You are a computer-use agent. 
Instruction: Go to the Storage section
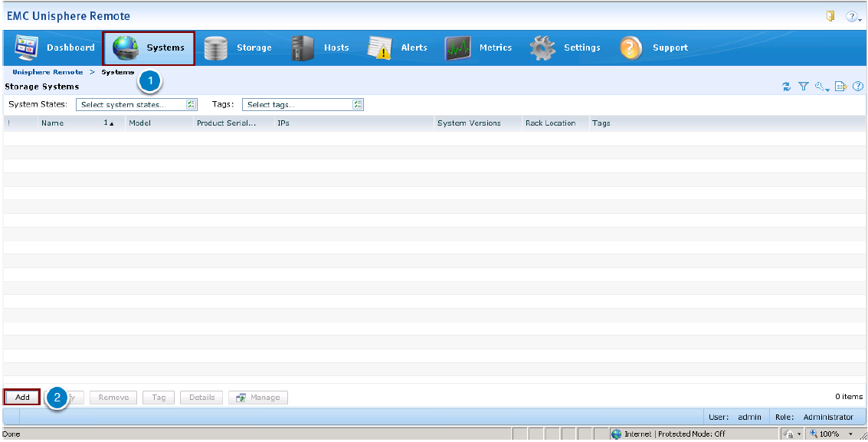tap(237, 48)
